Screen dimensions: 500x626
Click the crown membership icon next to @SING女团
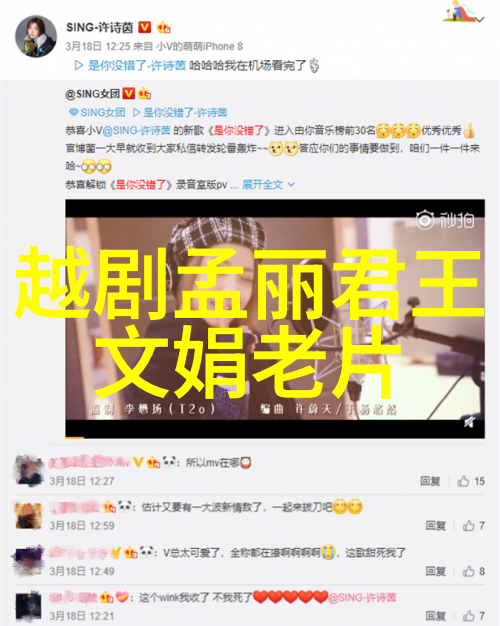point(144,94)
